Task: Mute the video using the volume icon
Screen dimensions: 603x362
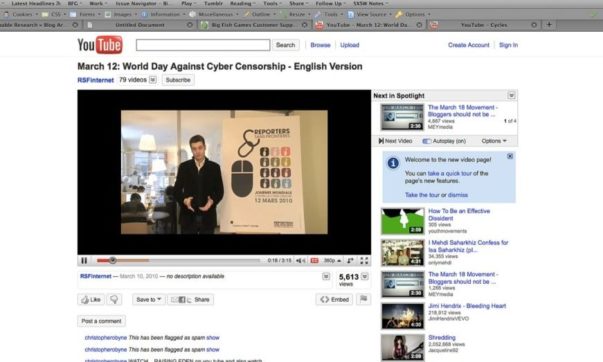Action: pyautogui.click(x=300, y=261)
